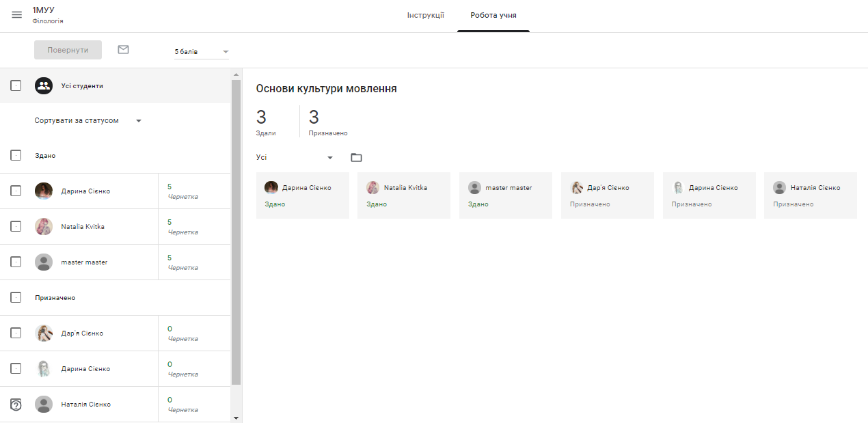Click master master avatar in the list
This screenshot has width=868, height=423.
pos(44,262)
